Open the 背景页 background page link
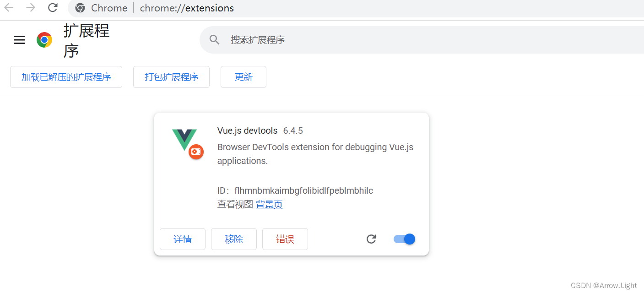The image size is (644, 294). click(x=269, y=204)
